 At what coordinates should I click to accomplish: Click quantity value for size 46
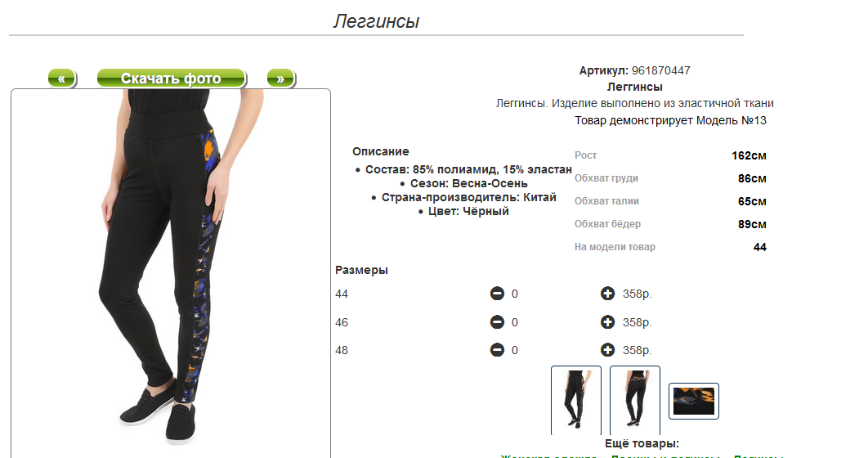click(515, 322)
